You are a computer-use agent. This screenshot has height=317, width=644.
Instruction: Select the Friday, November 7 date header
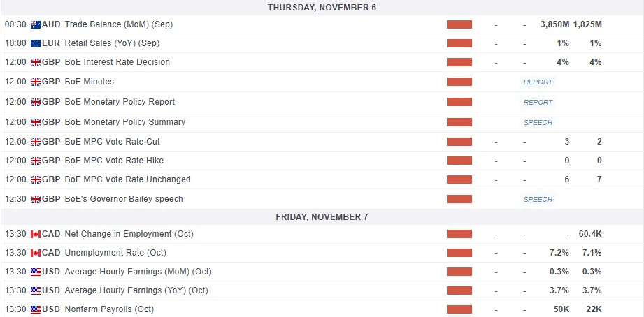tap(322, 217)
